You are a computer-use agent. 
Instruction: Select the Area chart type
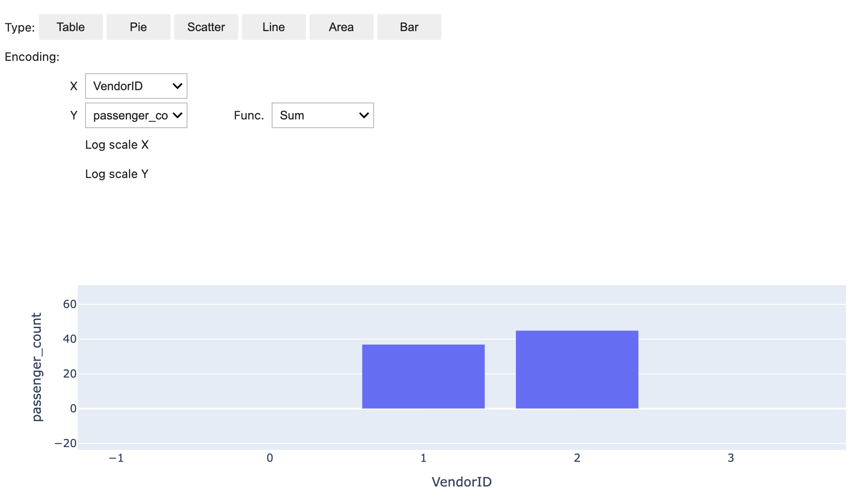click(x=341, y=27)
